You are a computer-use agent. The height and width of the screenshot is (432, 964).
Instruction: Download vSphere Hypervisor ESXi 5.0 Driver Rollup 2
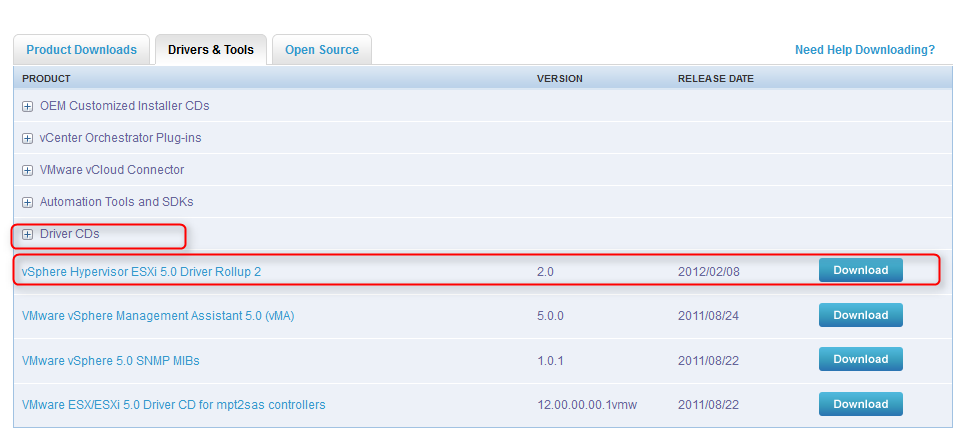(x=861, y=270)
